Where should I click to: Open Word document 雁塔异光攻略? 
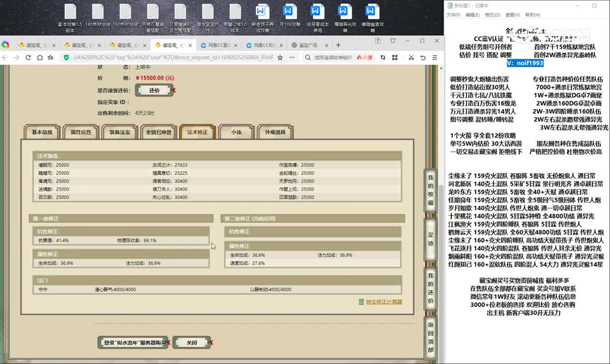click(x=344, y=18)
